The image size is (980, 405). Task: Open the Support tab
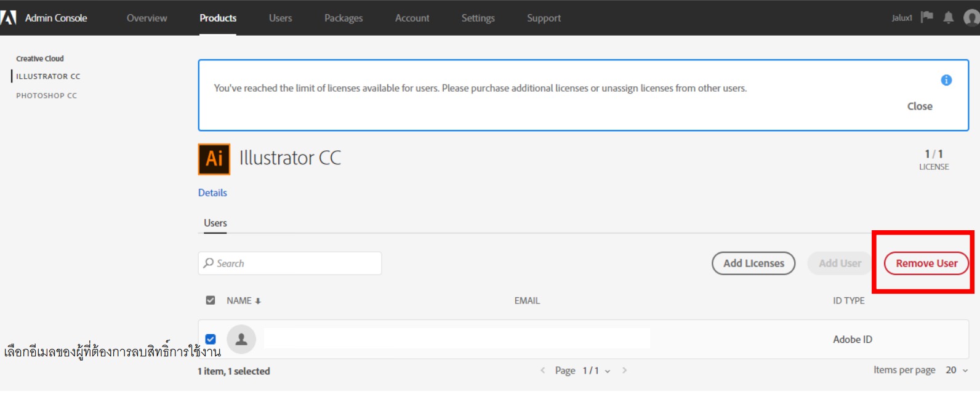(x=544, y=18)
